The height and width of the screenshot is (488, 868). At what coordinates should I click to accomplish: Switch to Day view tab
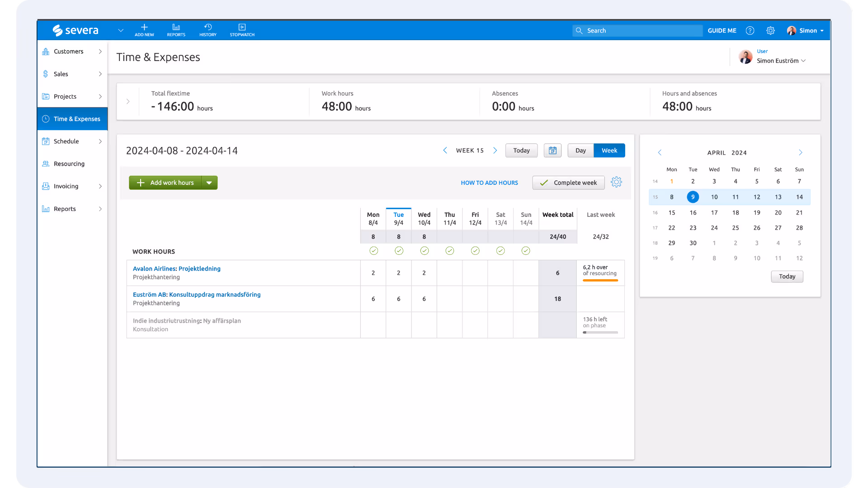[x=580, y=150]
